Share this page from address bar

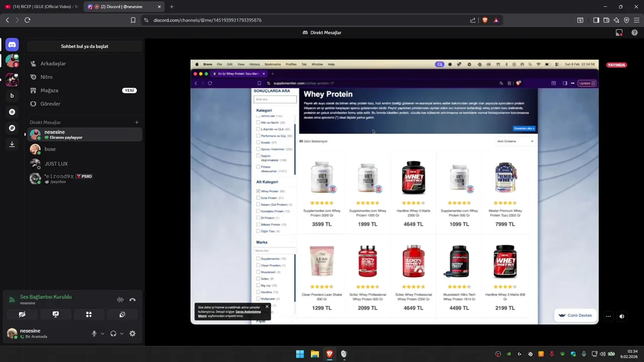473,20
